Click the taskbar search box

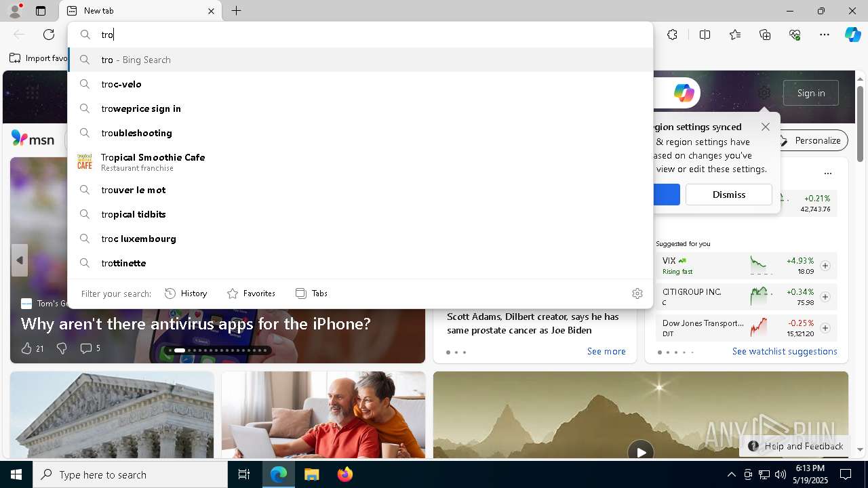click(x=130, y=474)
